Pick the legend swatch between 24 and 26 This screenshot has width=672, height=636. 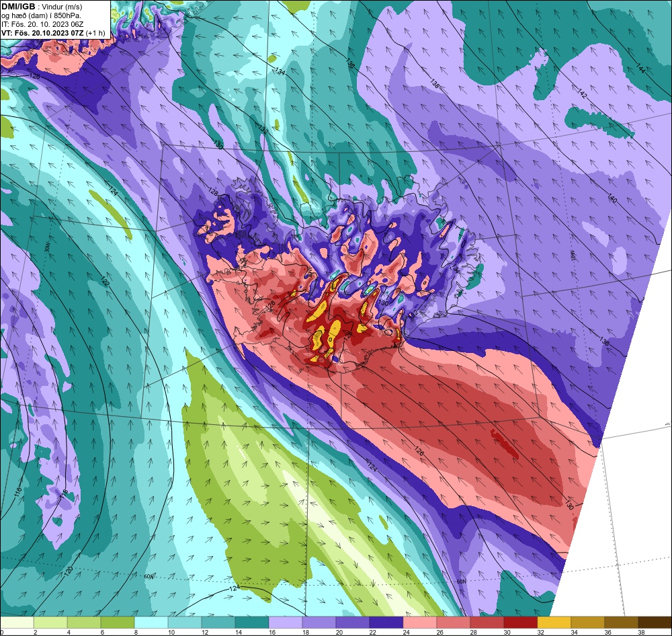coord(419,623)
